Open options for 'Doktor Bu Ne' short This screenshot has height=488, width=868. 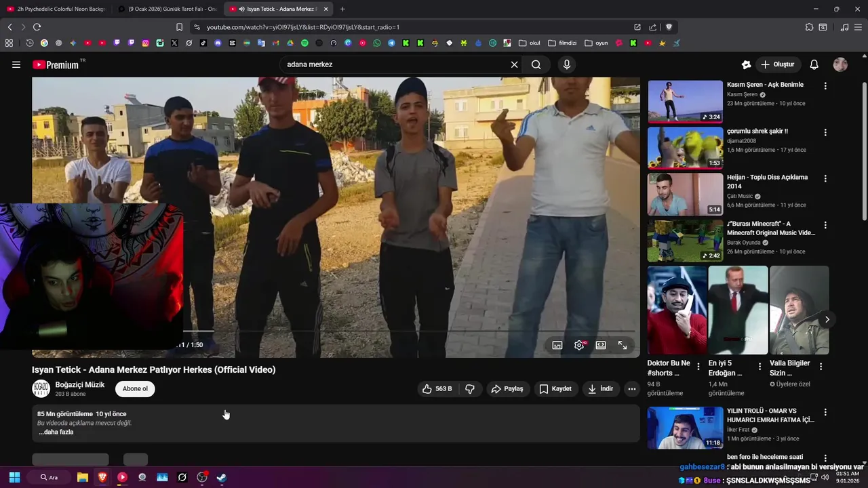(698, 367)
